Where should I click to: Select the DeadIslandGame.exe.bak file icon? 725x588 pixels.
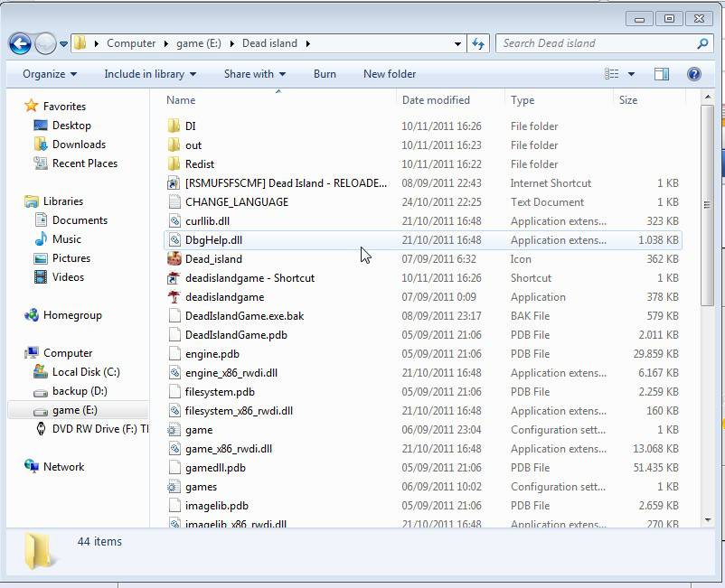pos(174,315)
